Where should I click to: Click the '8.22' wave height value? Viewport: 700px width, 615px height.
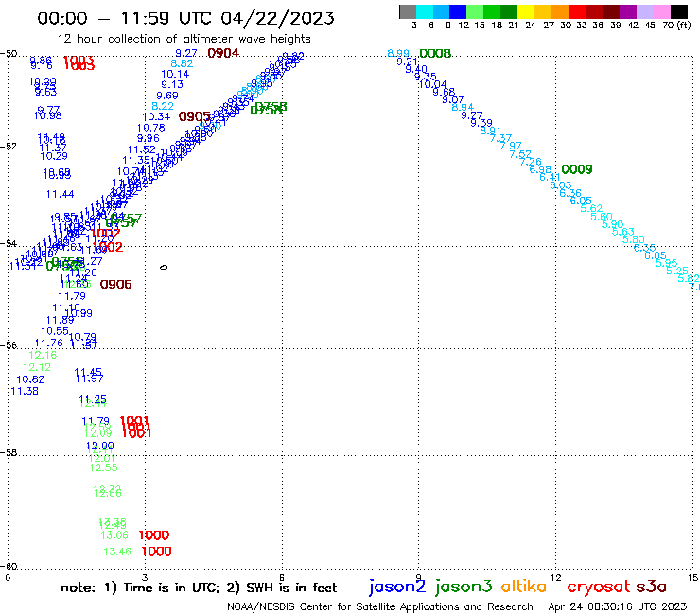point(163,106)
